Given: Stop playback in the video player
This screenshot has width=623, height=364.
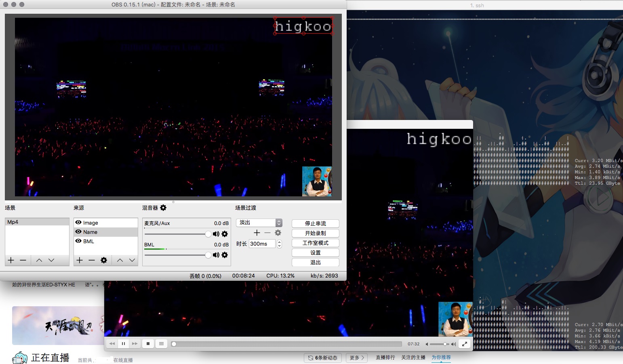Looking at the screenshot, I should click(148, 344).
